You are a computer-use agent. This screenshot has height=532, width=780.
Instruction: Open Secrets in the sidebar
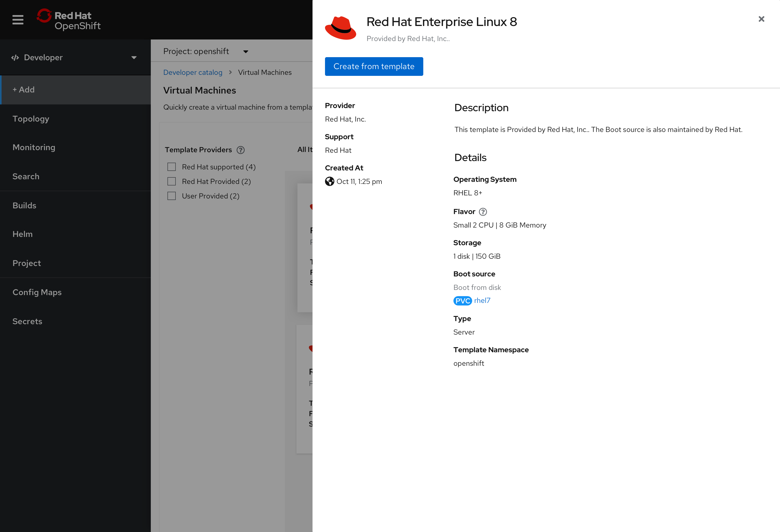[x=75, y=321]
